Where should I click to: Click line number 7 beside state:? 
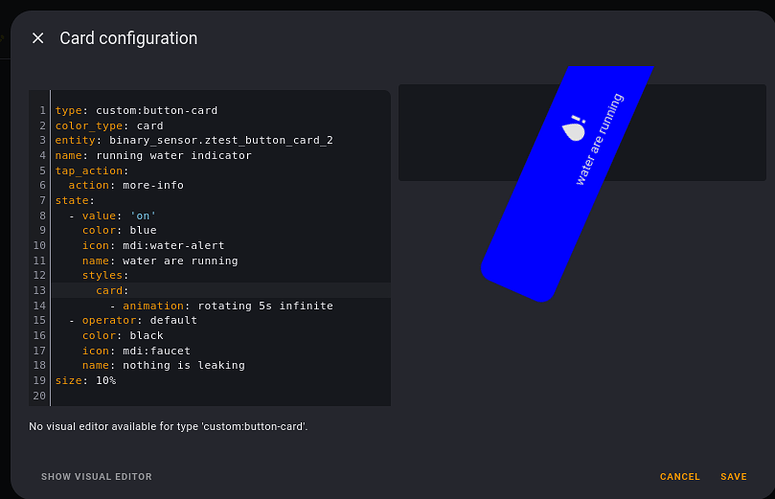(42, 201)
